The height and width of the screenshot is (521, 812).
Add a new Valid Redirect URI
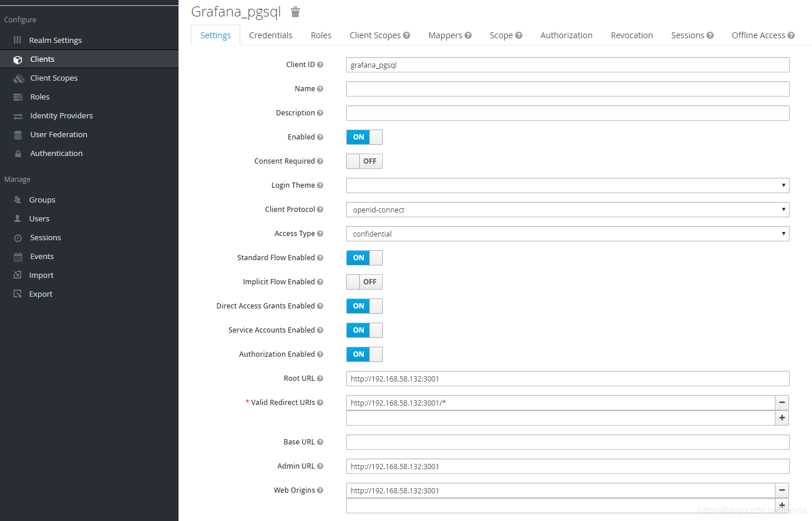pyautogui.click(x=782, y=418)
